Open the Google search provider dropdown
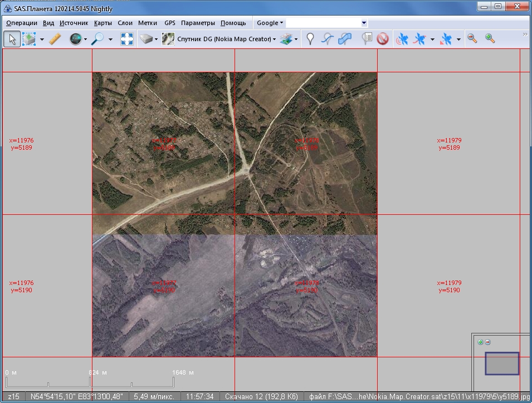532x403 pixels. (x=270, y=23)
